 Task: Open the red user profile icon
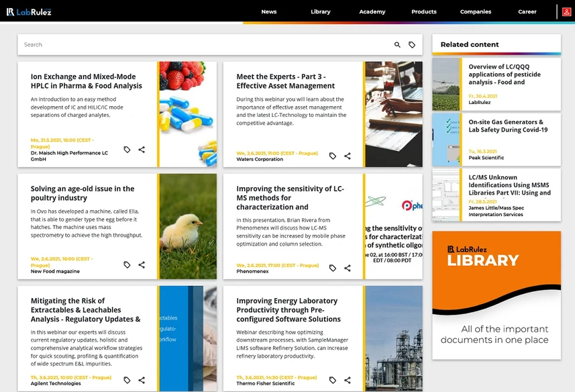coord(567,11)
